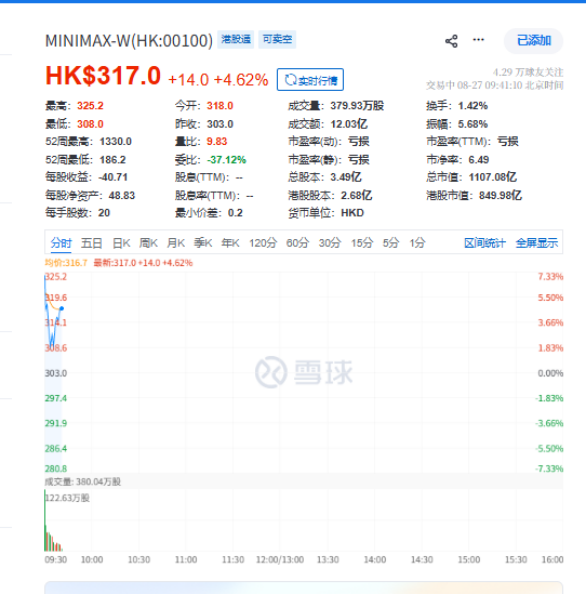Switch to the 五日 chart tab
The width and height of the screenshot is (586, 594).
tap(92, 243)
